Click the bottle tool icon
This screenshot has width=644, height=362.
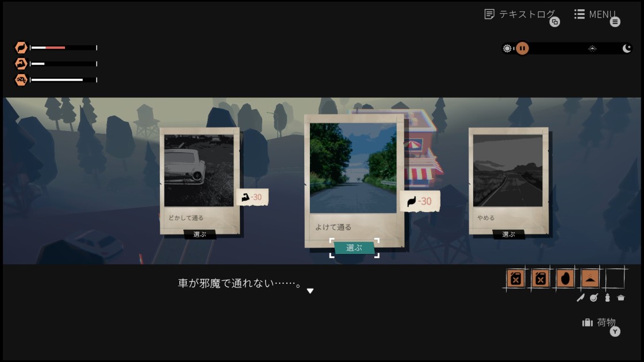[607, 298]
